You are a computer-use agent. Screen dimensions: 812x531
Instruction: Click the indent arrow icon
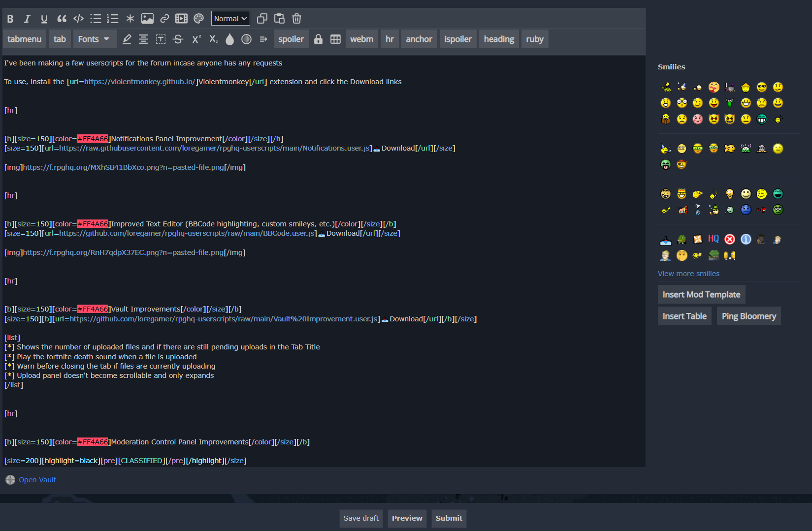point(263,39)
